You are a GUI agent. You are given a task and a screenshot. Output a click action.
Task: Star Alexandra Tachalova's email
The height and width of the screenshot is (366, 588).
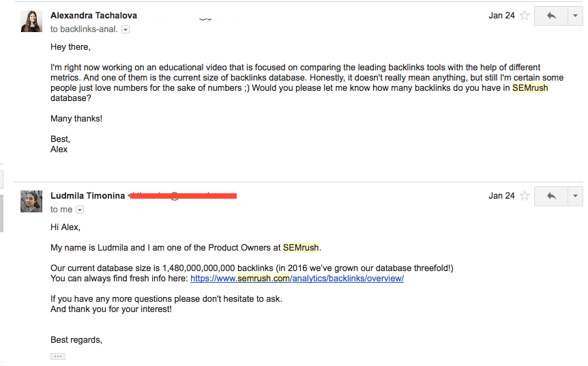click(x=525, y=16)
